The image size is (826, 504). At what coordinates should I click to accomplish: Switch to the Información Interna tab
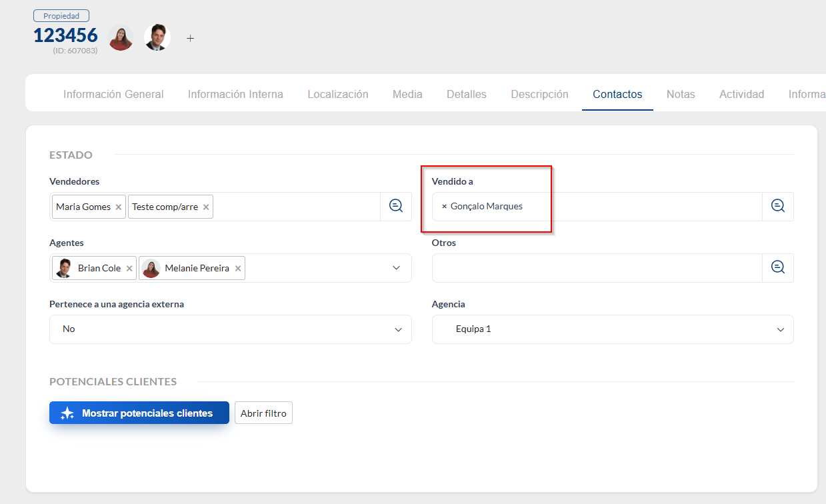(235, 95)
